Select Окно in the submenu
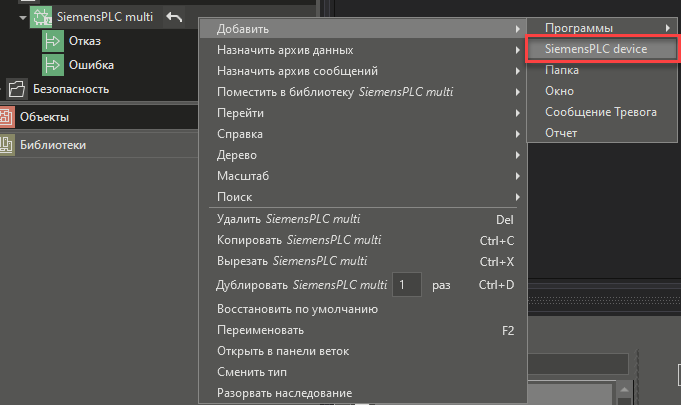Viewport: 681px width, 405px height. (x=602, y=91)
